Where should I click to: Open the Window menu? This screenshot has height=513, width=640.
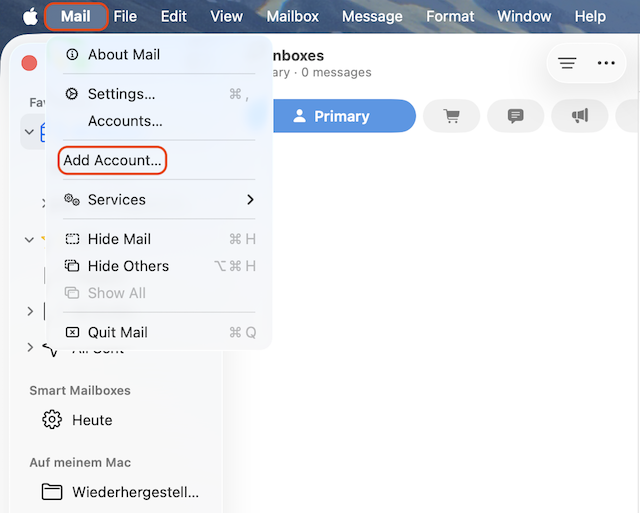pyautogui.click(x=524, y=16)
